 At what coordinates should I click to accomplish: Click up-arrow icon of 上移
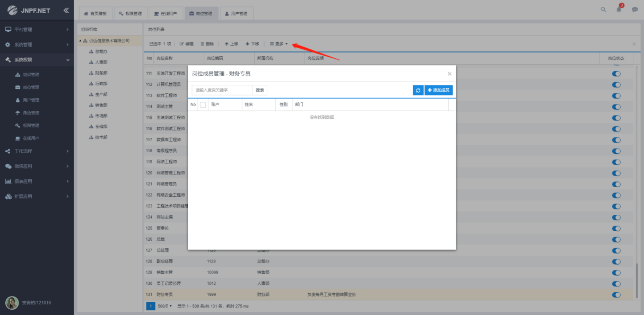227,43
